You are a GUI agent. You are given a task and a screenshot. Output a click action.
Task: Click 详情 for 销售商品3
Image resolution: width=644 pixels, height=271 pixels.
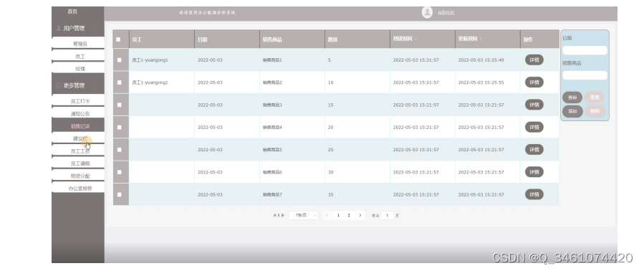[534, 105]
